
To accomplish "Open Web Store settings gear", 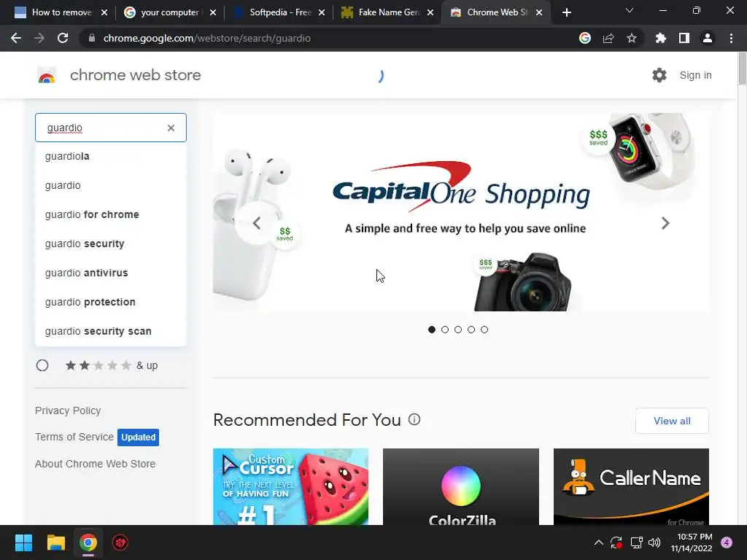I will click(x=659, y=75).
